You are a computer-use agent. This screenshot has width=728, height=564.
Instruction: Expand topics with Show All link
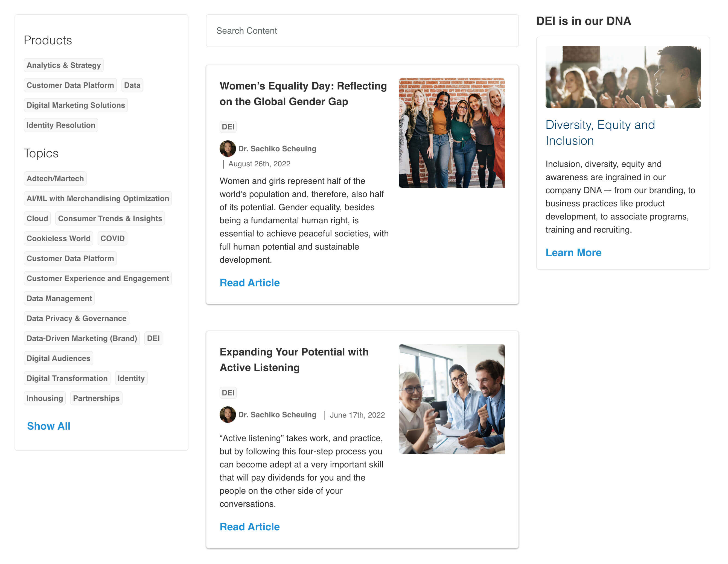(49, 427)
